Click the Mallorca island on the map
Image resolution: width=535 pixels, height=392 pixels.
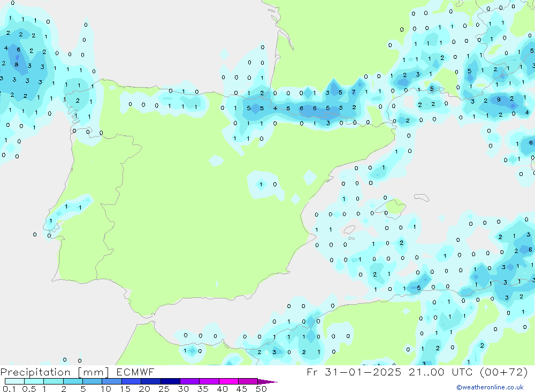[x=395, y=206]
